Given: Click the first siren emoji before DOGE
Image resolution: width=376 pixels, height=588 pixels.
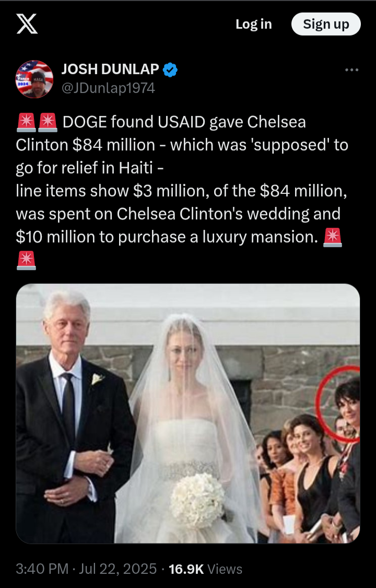Looking at the screenshot, I should coord(26,123).
